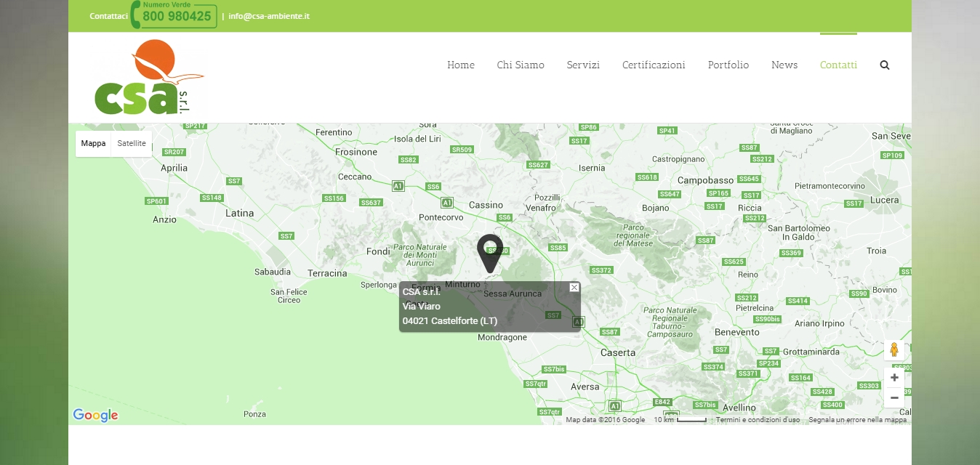Open the Portfolio menu item
Image resolution: width=980 pixels, height=465 pixels.
pyautogui.click(x=728, y=65)
